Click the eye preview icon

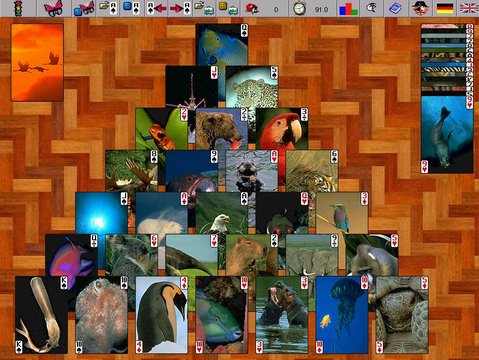coord(371,8)
